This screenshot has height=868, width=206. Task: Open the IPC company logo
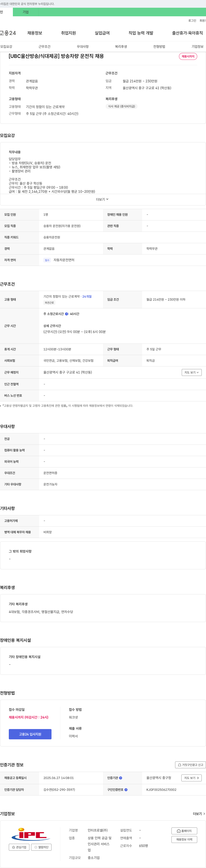[x=31, y=834]
